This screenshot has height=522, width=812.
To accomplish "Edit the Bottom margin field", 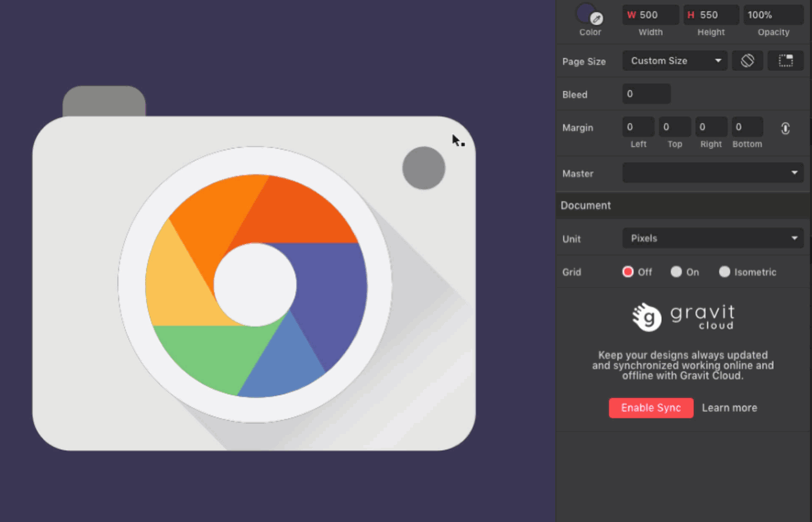I will pos(747,127).
